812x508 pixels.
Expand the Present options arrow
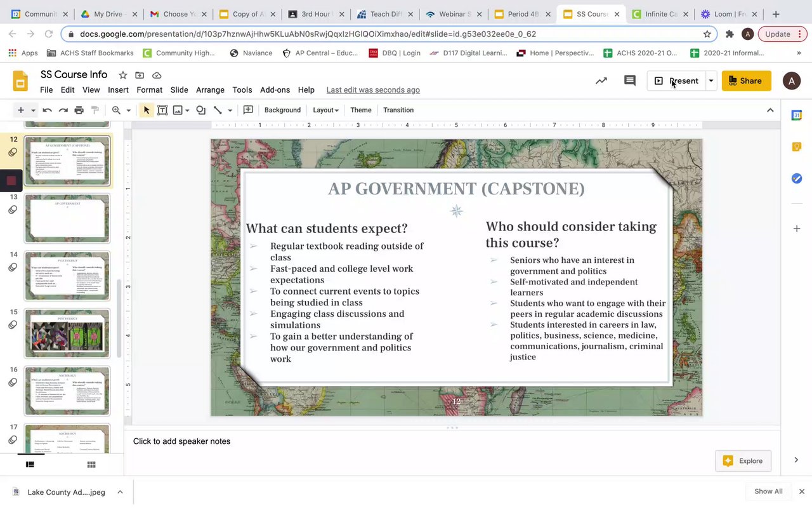coord(711,81)
